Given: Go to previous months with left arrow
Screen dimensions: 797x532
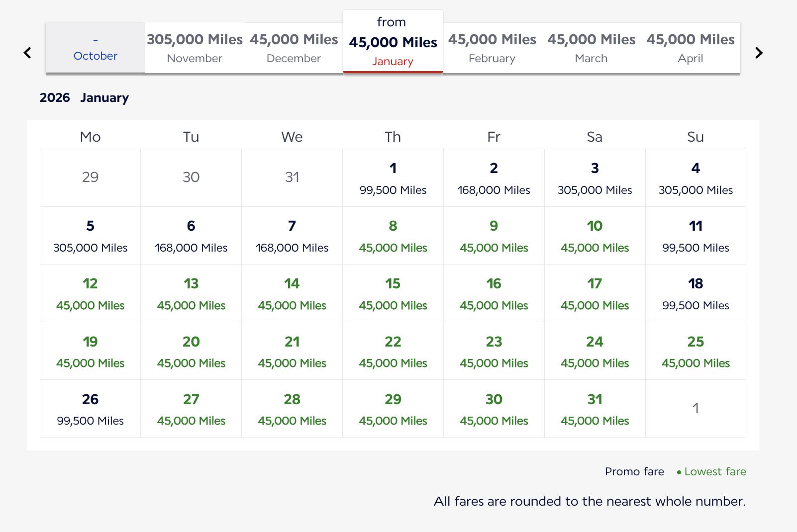Looking at the screenshot, I should 27,53.
